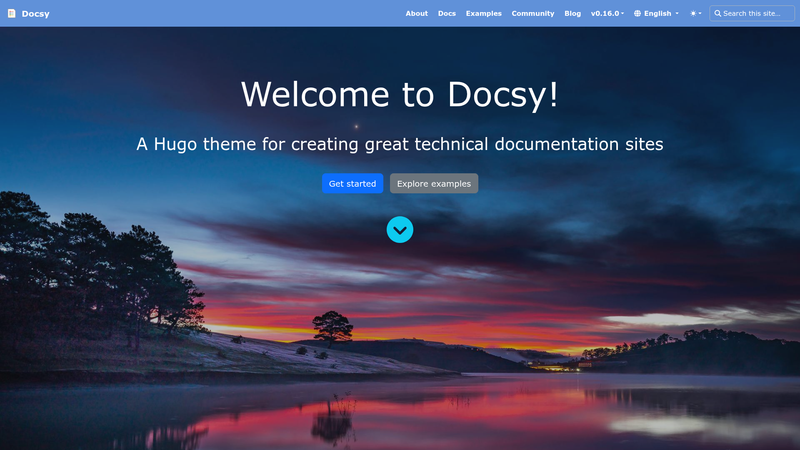The width and height of the screenshot is (800, 450).
Task: Visit the Community page
Action: tap(533, 13)
